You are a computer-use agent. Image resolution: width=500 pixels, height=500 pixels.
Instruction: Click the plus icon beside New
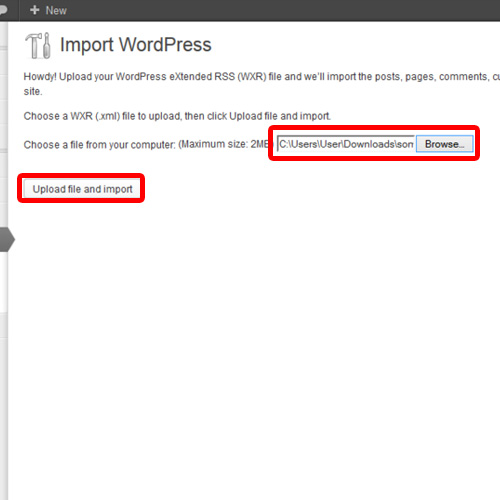click(x=34, y=10)
